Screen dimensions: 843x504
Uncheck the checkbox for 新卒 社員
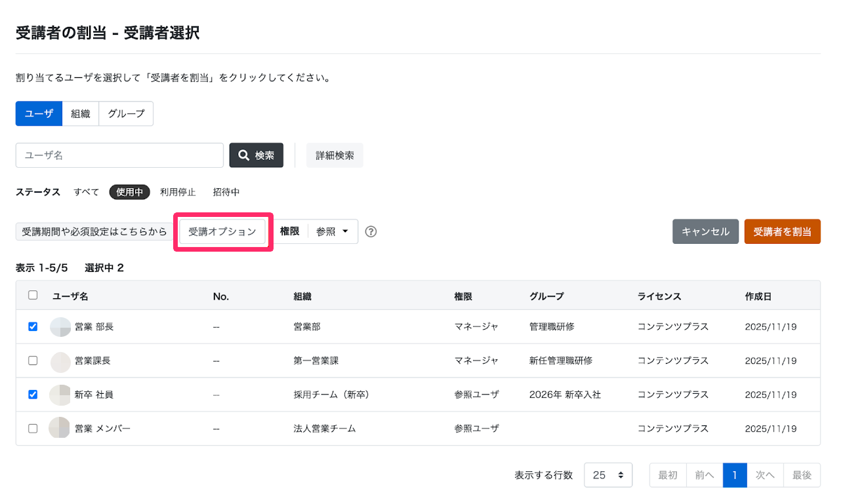[x=33, y=395]
